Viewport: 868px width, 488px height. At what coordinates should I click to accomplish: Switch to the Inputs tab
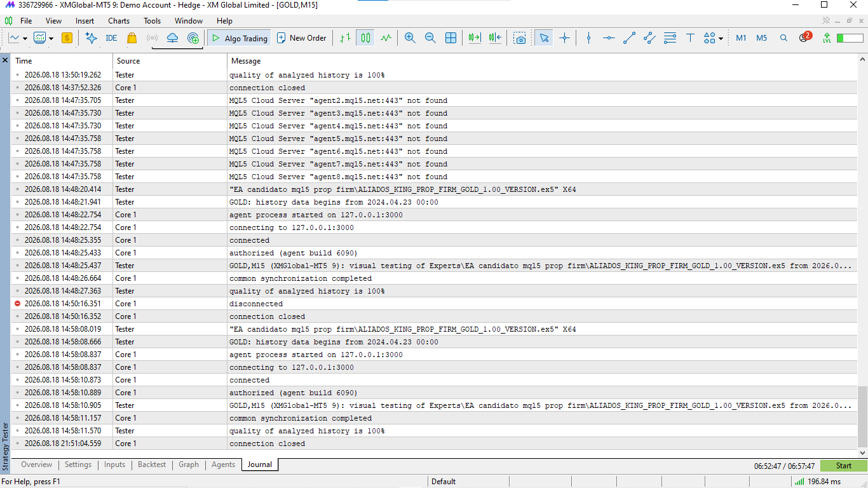(114, 464)
